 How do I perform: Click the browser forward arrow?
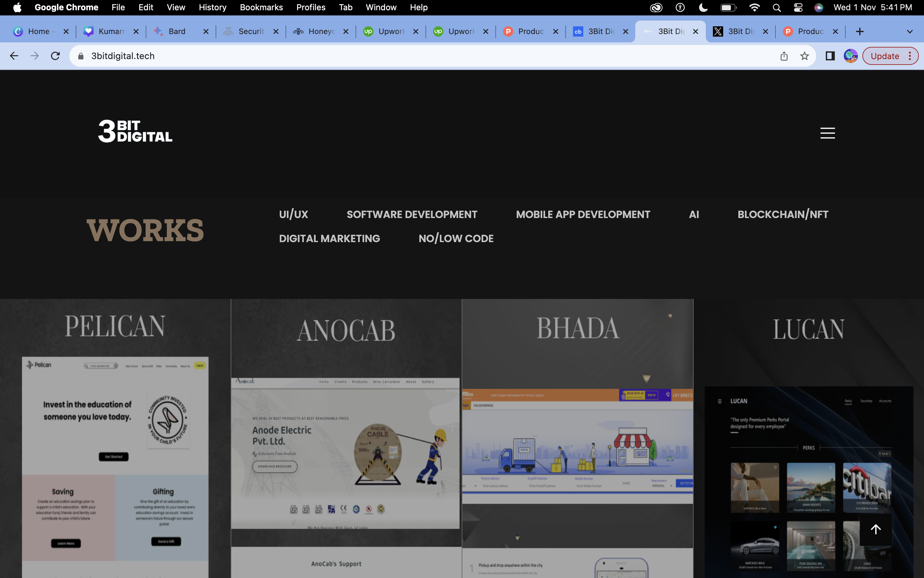coord(35,56)
